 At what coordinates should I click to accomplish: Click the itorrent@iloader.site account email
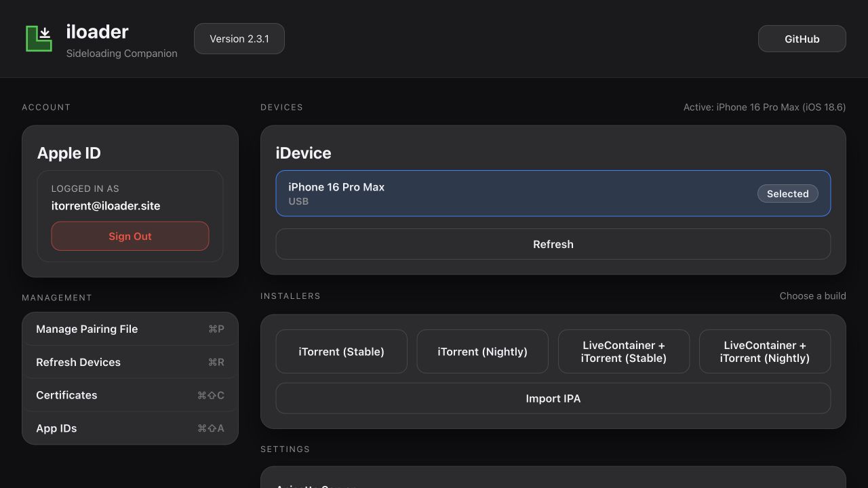[106, 206]
